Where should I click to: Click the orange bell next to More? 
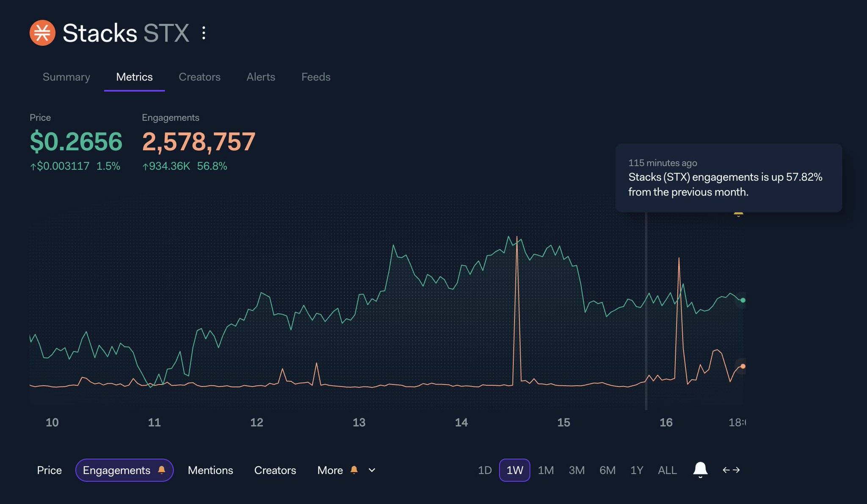coord(354,470)
